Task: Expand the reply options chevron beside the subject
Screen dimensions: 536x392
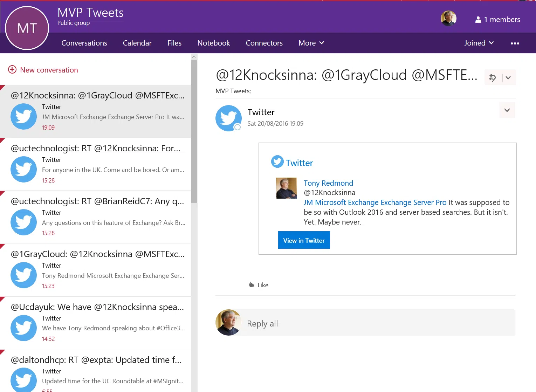Action: pyautogui.click(x=508, y=78)
